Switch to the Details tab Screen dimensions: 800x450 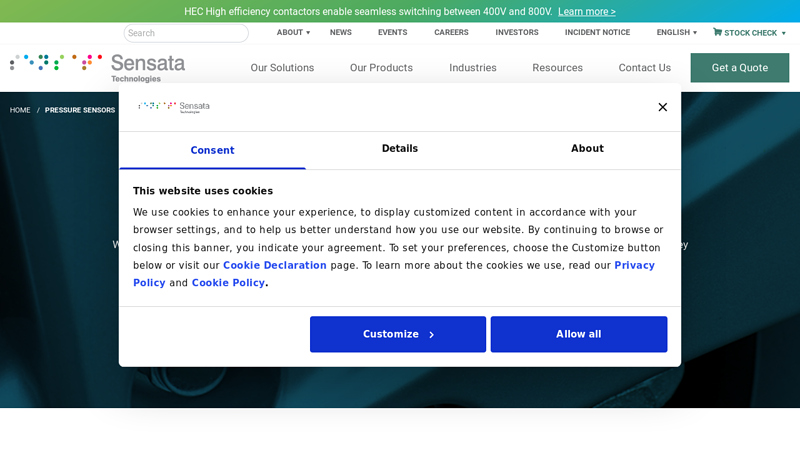[x=399, y=149]
